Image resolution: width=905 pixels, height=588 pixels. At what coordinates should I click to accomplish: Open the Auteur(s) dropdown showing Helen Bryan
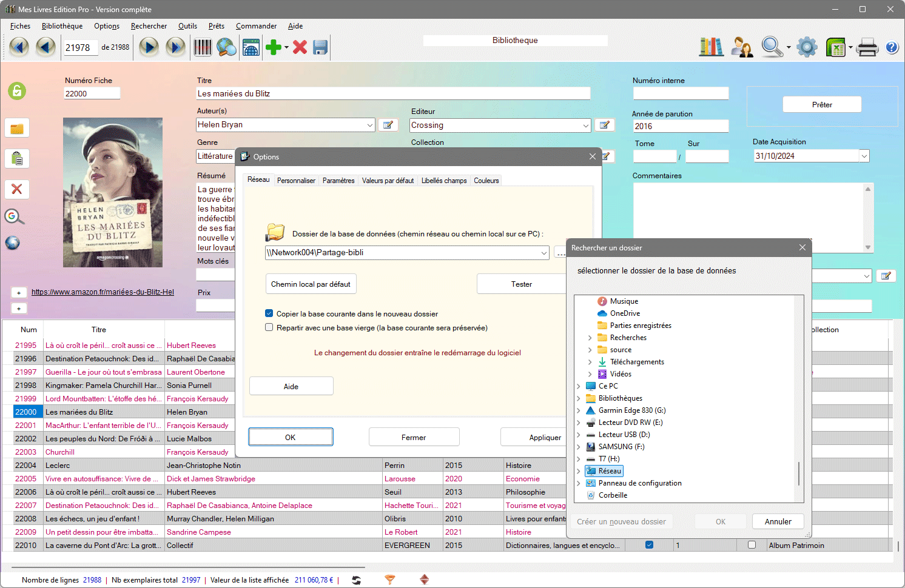pyautogui.click(x=369, y=125)
